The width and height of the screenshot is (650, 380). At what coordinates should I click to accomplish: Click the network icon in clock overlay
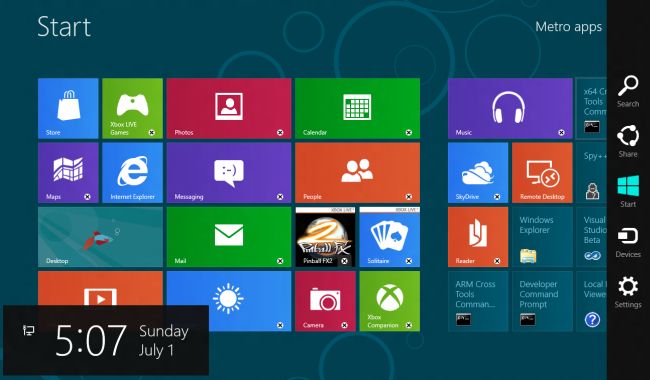tap(29, 330)
